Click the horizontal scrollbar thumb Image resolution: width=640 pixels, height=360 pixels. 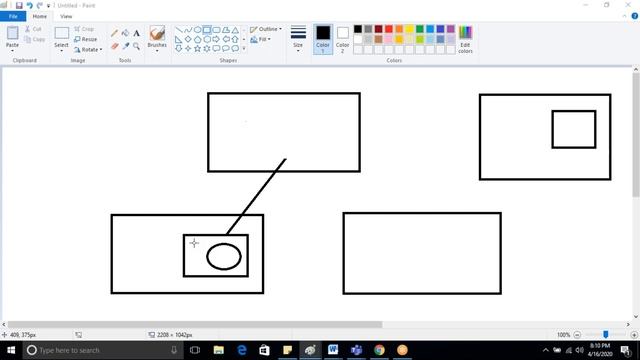tap(195, 324)
